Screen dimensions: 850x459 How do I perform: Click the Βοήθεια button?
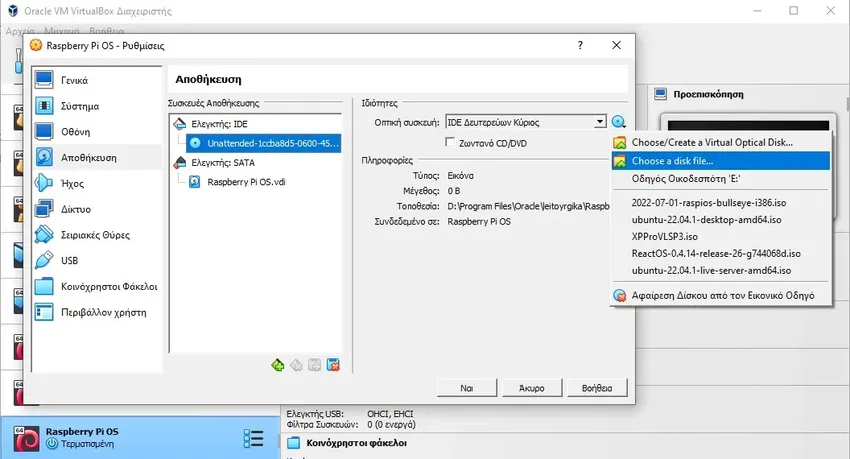tap(597, 388)
